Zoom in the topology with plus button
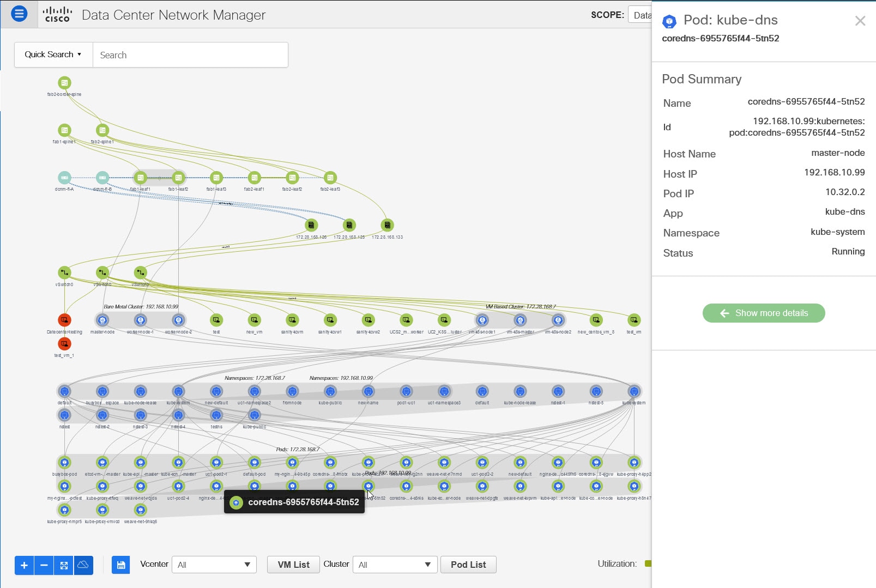This screenshot has height=588, width=876. (24, 565)
